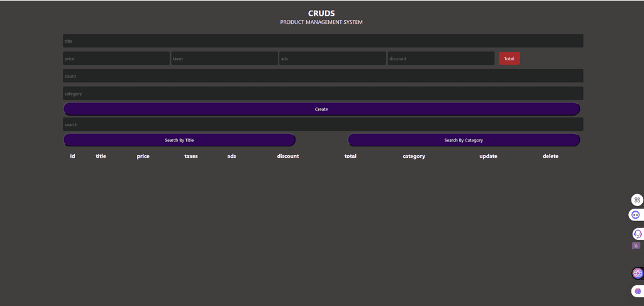Focus the search input field
Viewport: 644px width, 306px height.
323,124
